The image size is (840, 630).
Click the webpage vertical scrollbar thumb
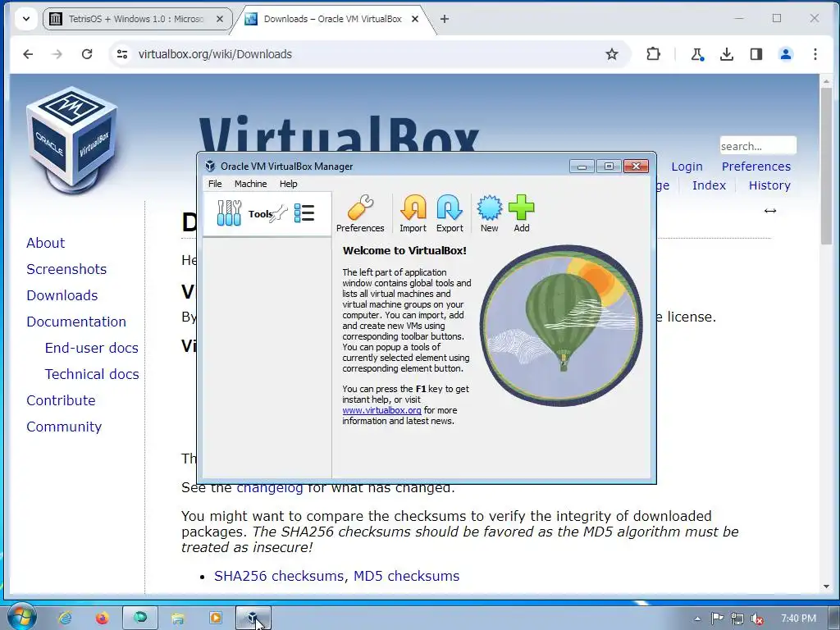click(825, 165)
